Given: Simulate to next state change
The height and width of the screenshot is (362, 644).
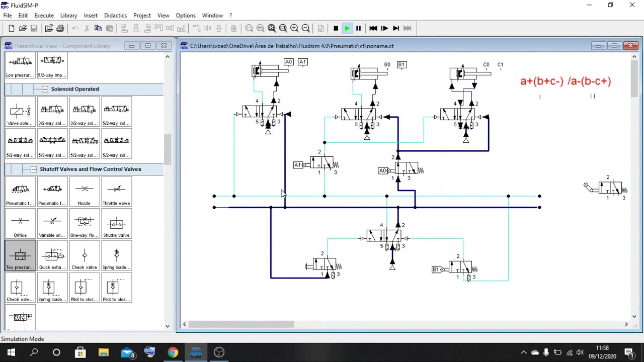Looking at the screenshot, I should [x=396, y=29].
